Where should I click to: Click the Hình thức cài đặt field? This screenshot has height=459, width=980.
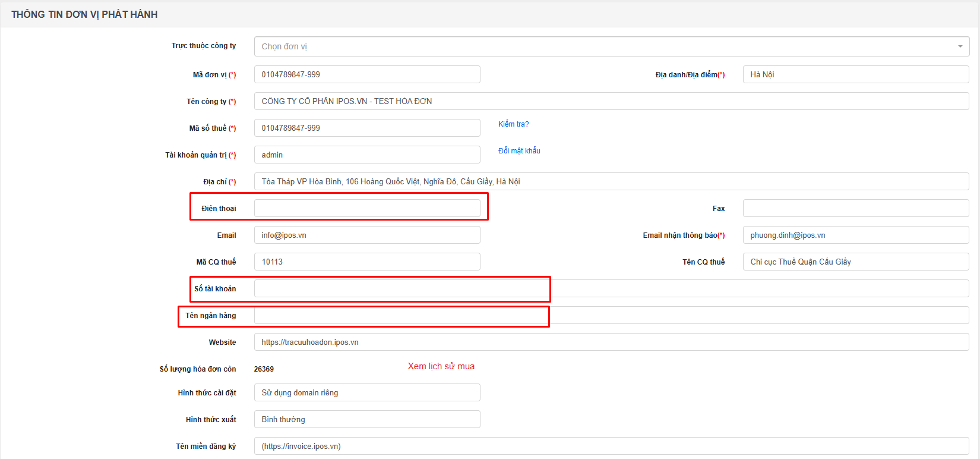(x=367, y=392)
